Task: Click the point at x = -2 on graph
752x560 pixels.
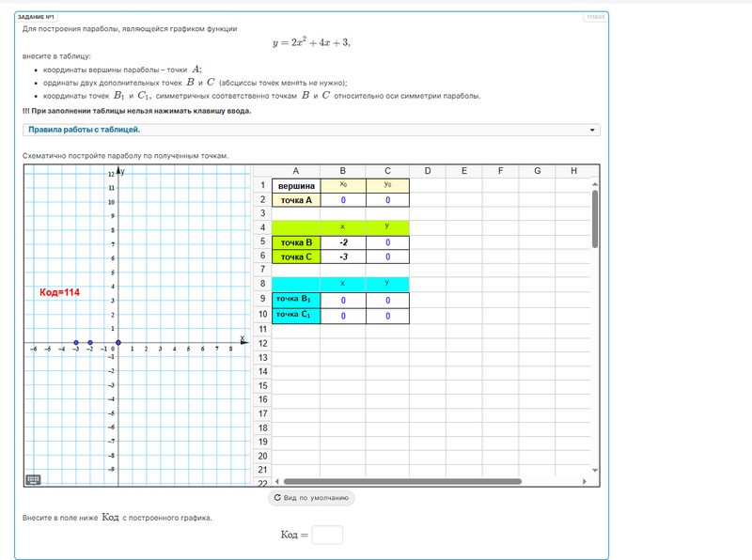Action: coord(90,343)
